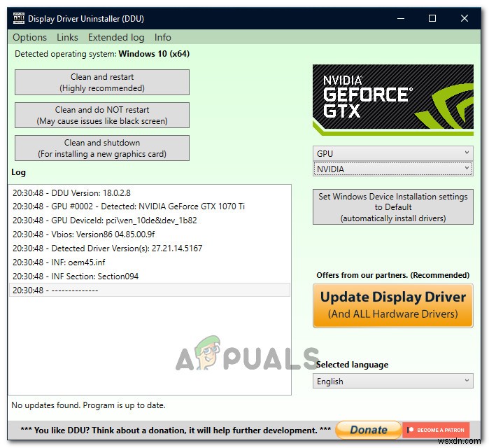Select the dashed separator log line
The width and height of the screenshot is (489, 448).
coord(150,290)
